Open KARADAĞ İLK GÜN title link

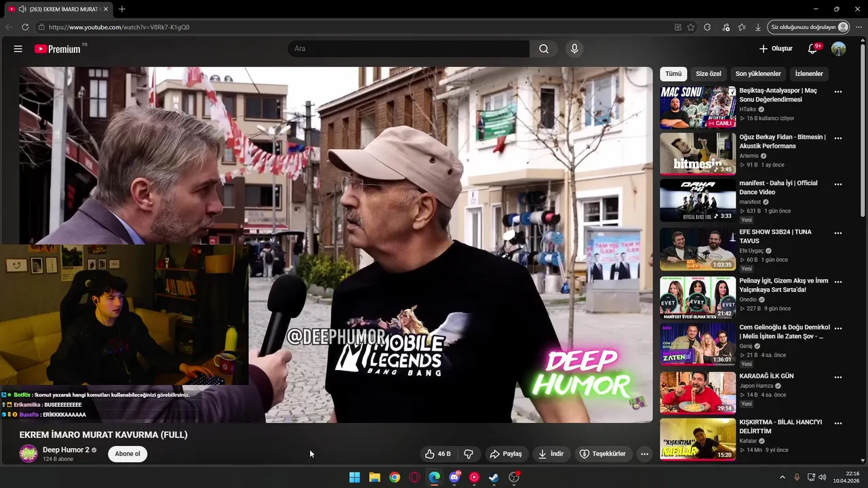point(766,376)
